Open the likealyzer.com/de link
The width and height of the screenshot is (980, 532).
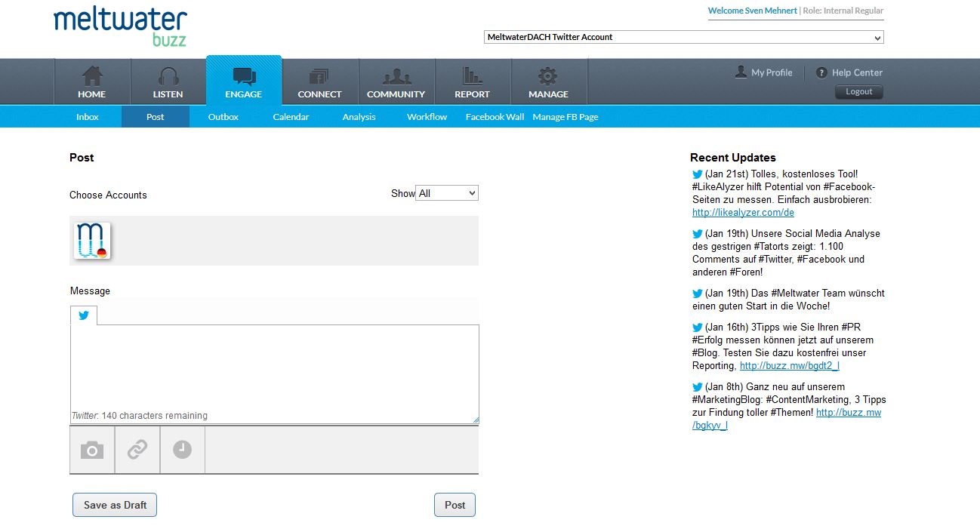click(743, 213)
